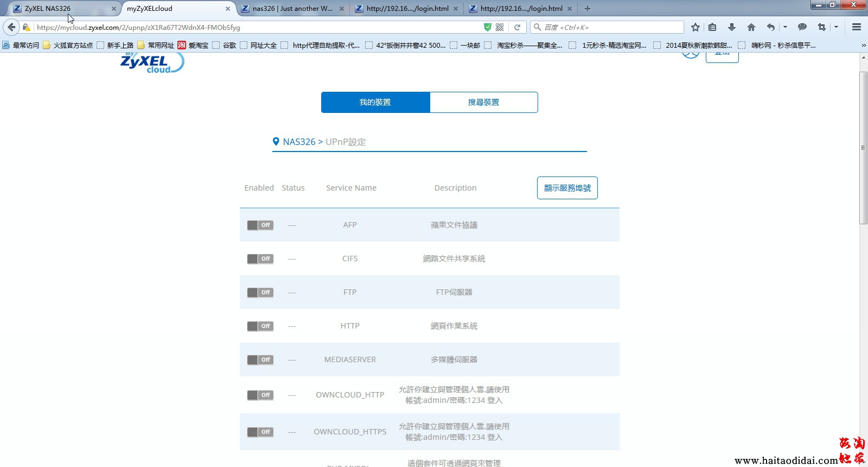The image size is (868, 467).
Task: Open 新手上路 bookmark
Action: point(115,45)
